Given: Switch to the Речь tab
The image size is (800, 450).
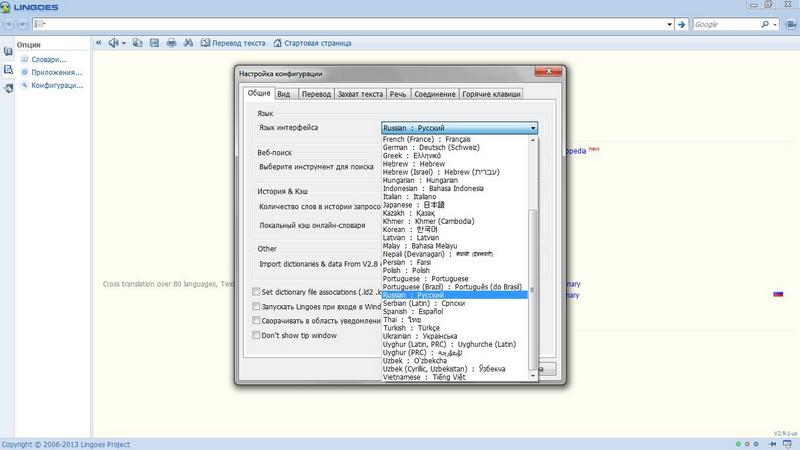Looking at the screenshot, I should click(398, 94).
